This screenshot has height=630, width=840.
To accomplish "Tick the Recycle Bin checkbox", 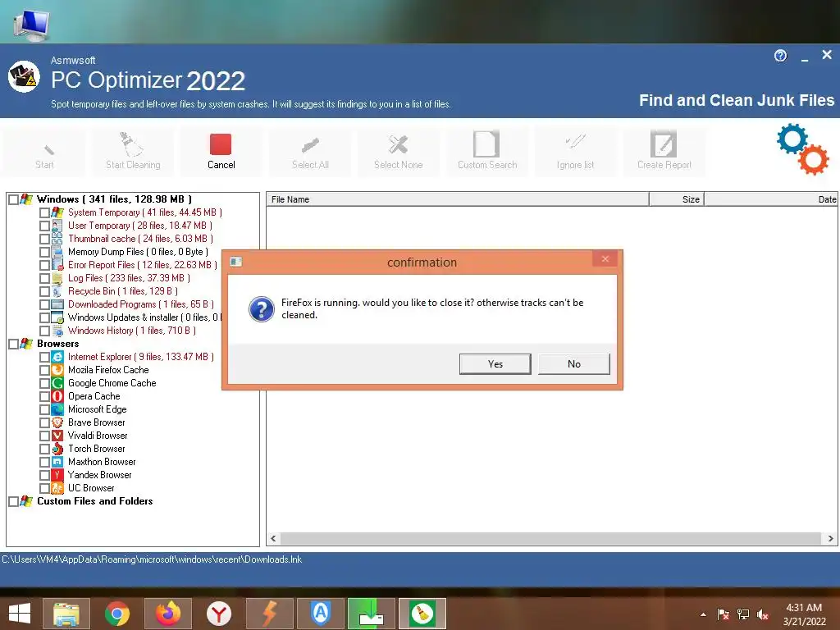I will pyautogui.click(x=44, y=291).
